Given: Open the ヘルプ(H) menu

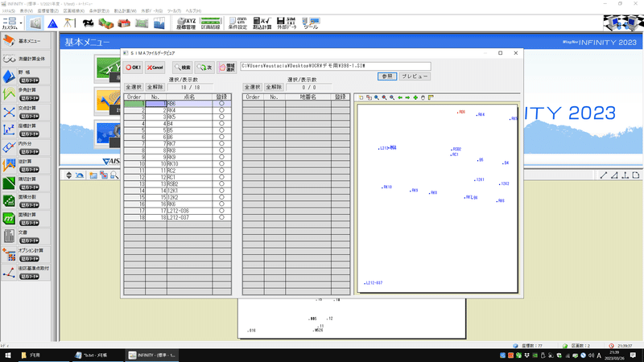Looking at the screenshot, I should point(193,11).
